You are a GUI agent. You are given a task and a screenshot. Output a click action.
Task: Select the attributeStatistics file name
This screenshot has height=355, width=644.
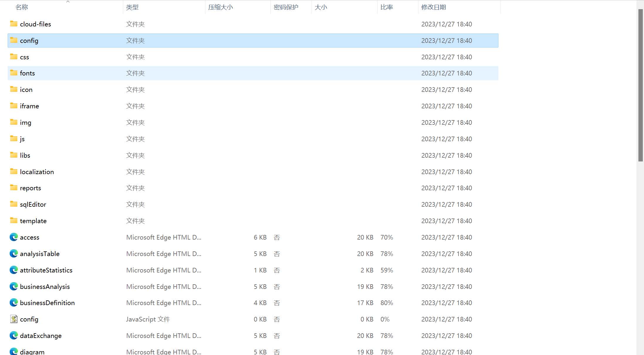click(46, 270)
